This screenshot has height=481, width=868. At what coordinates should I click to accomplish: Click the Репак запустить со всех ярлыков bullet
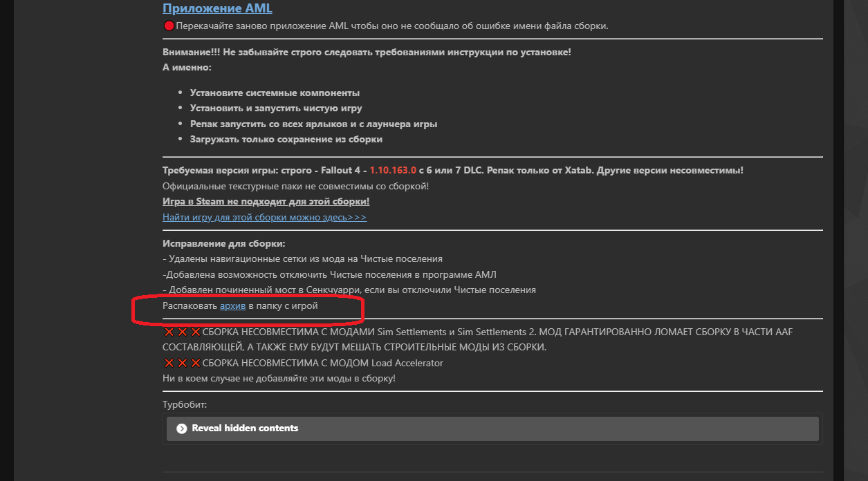(x=313, y=124)
